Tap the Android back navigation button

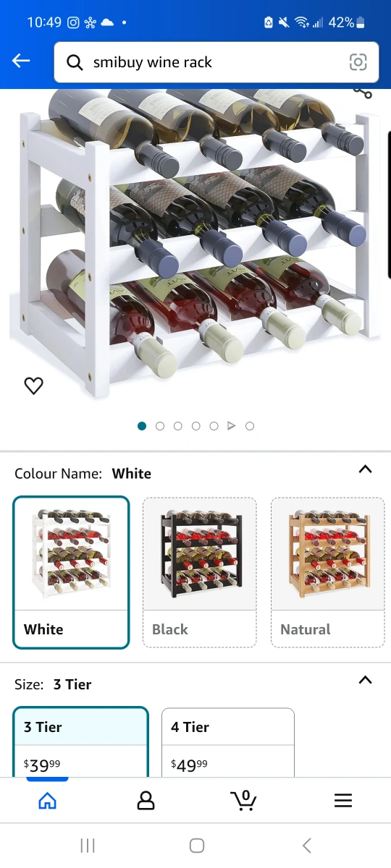point(307,845)
